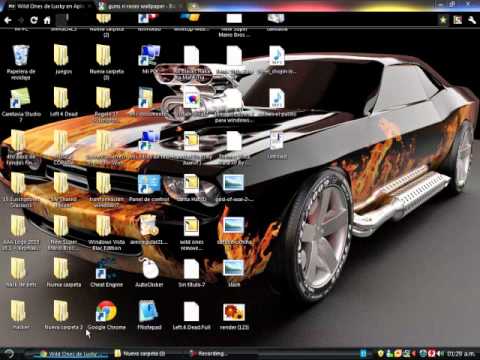The height and width of the screenshot is (360, 480).
Task: Open the Left 4 Dead folder
Action: tap(63, 102)
